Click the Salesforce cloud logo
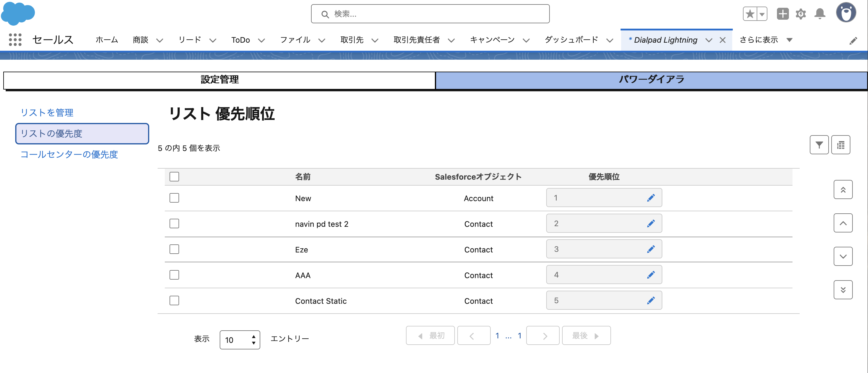Image resolution: width=868 pixels, height=373 pixels. (18, 13)
